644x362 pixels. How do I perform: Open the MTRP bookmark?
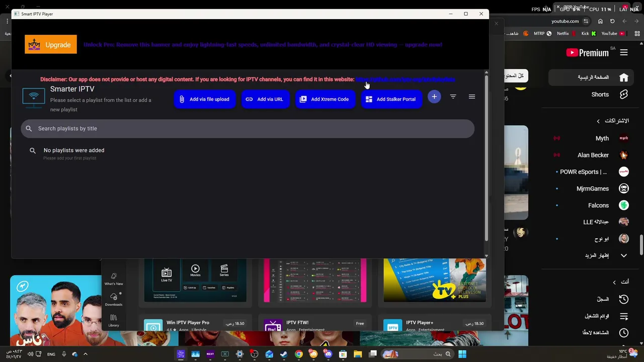pyautogui.click(x=542, y=34)
